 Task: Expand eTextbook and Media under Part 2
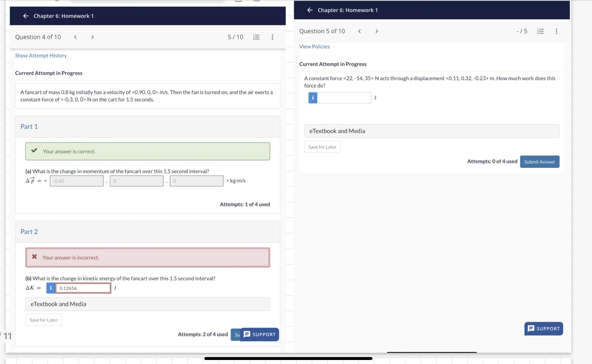[x=147, y=304]
